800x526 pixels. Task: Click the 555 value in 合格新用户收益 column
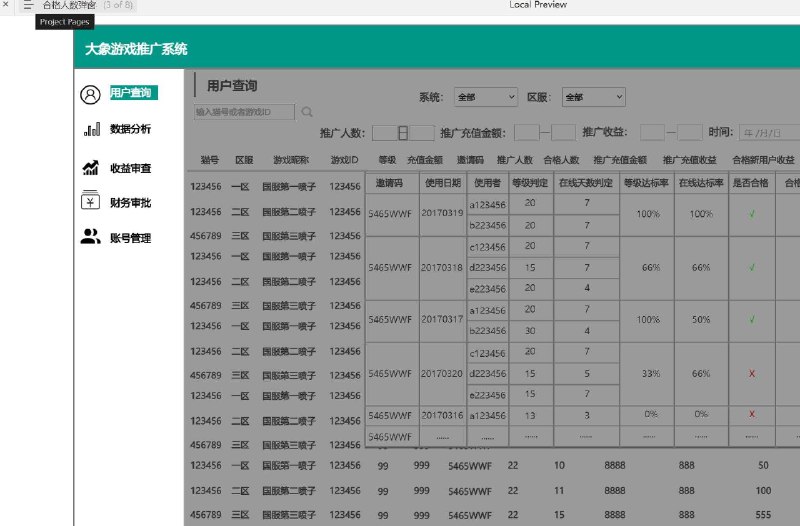coord(763,514)
